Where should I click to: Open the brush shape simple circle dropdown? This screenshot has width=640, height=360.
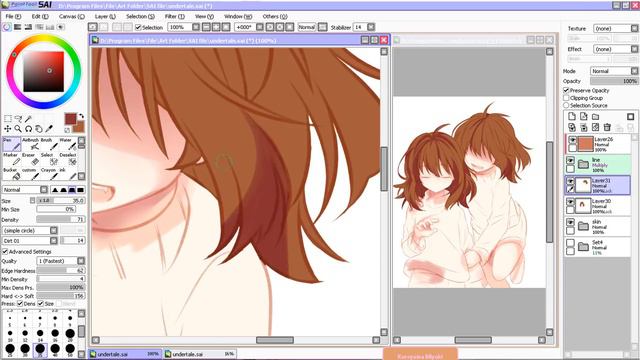(30, 231)
